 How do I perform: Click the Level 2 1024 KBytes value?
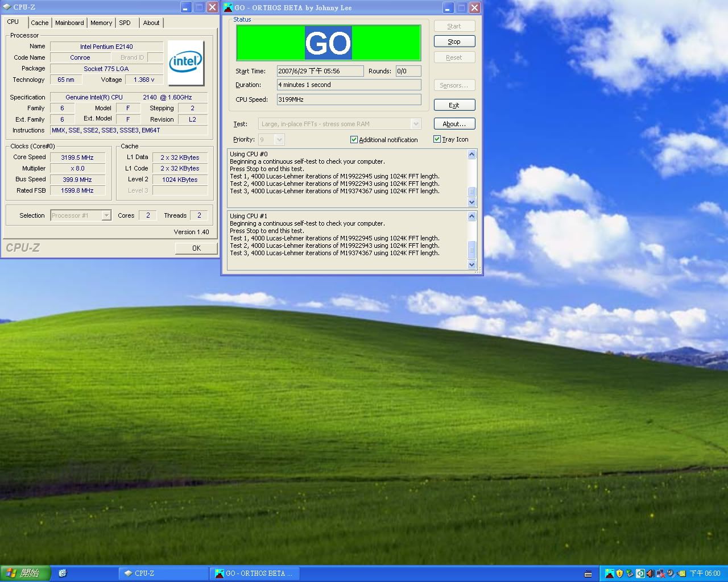pos(180,180)
